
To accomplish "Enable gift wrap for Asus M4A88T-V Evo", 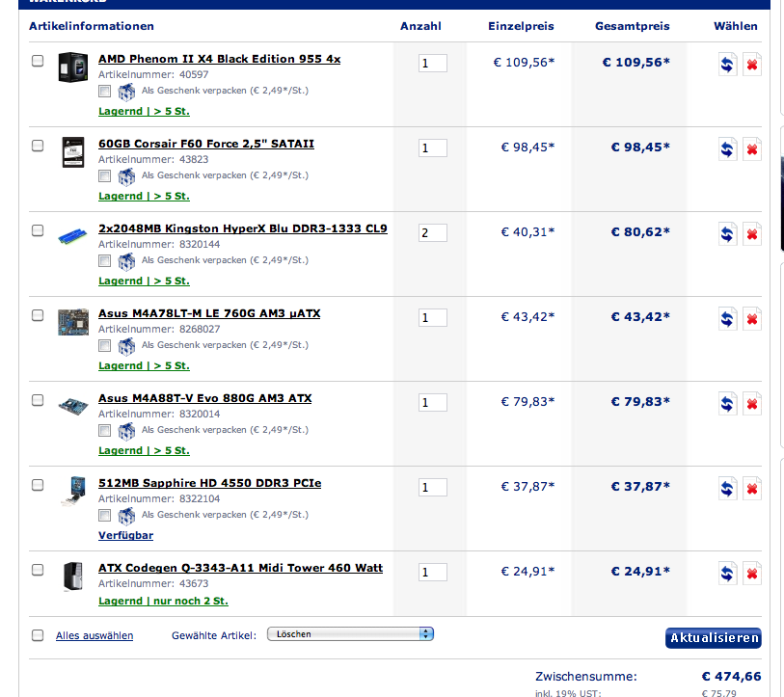I will 104,431.
